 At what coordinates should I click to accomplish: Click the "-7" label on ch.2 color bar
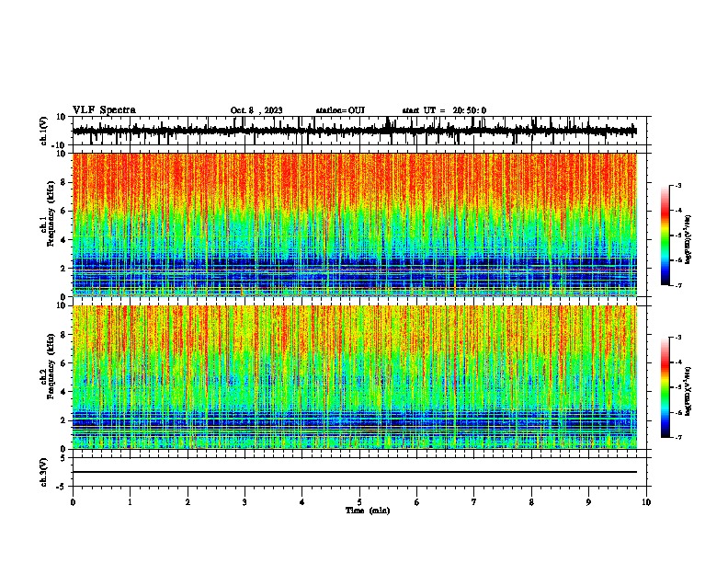coord(678,437)
